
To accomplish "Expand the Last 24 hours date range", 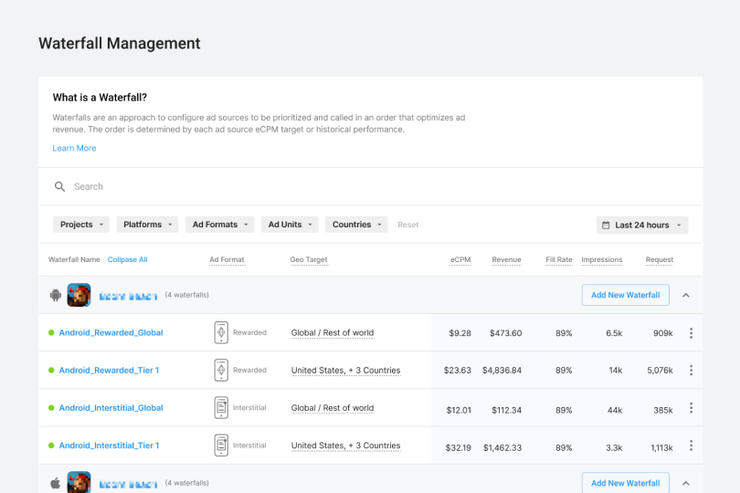I will [x=642, y=225].
